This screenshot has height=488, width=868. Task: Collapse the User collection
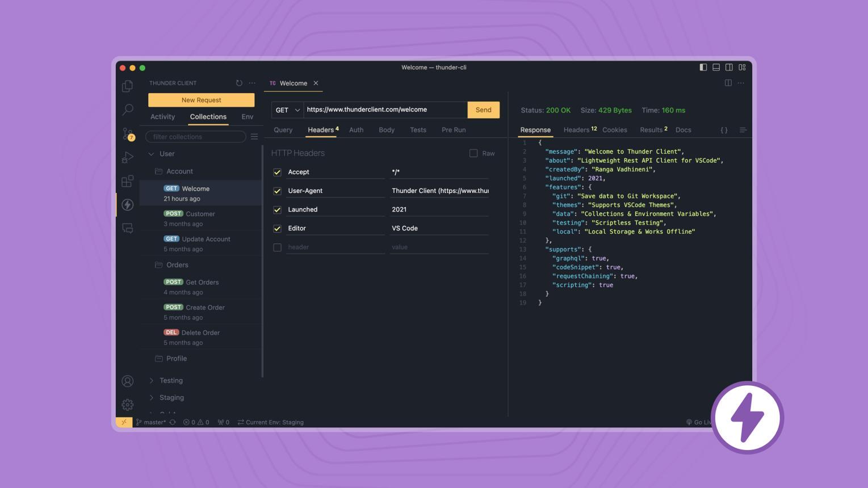click(x=152, y=154)
